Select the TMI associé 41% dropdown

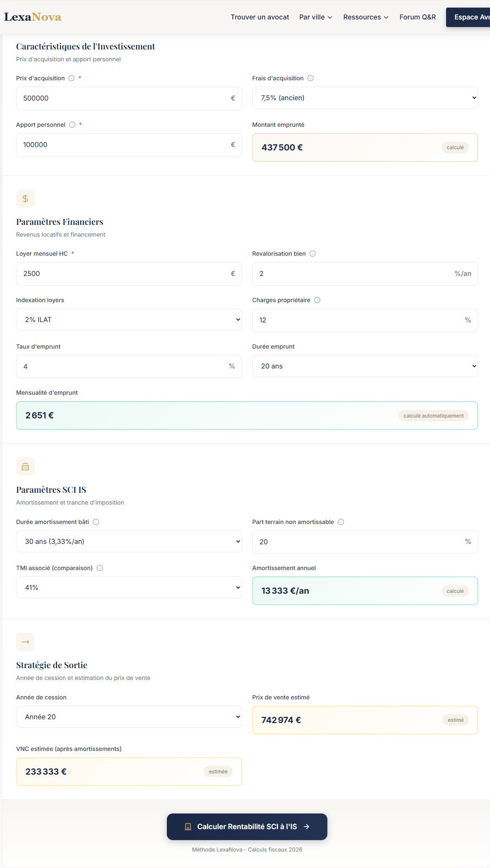[129, 587]
